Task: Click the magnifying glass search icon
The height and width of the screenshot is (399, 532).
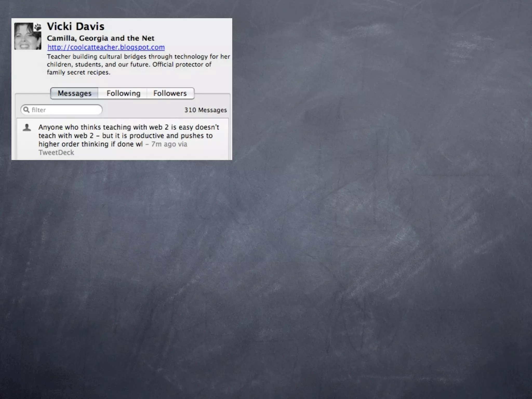Action: pos(26,110)
